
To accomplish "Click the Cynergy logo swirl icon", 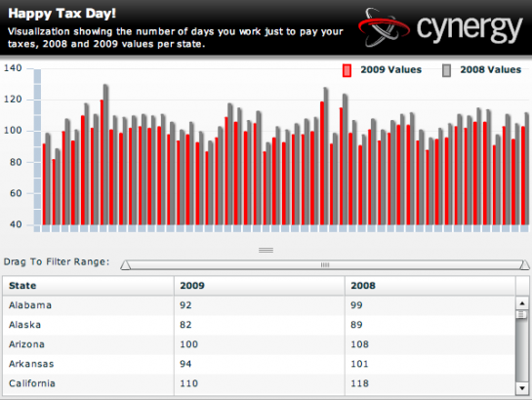I will (385, 27).
